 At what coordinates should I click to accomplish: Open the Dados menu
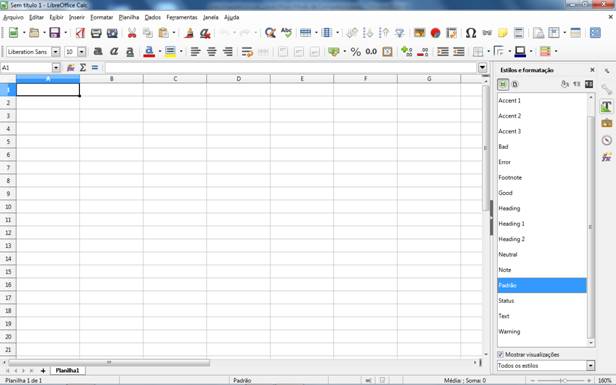coord(152,17)
